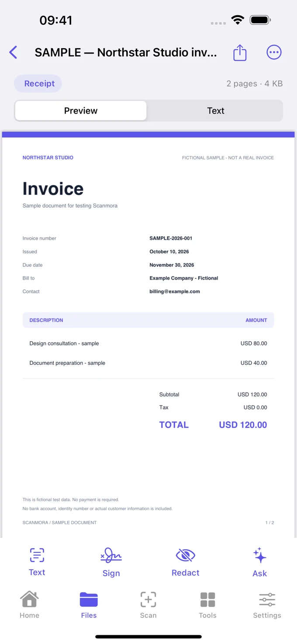This screenshot has width=297, height=644.
Task: Tap the 'billing@example.com' contact
Action: click(x=175, y=291)
